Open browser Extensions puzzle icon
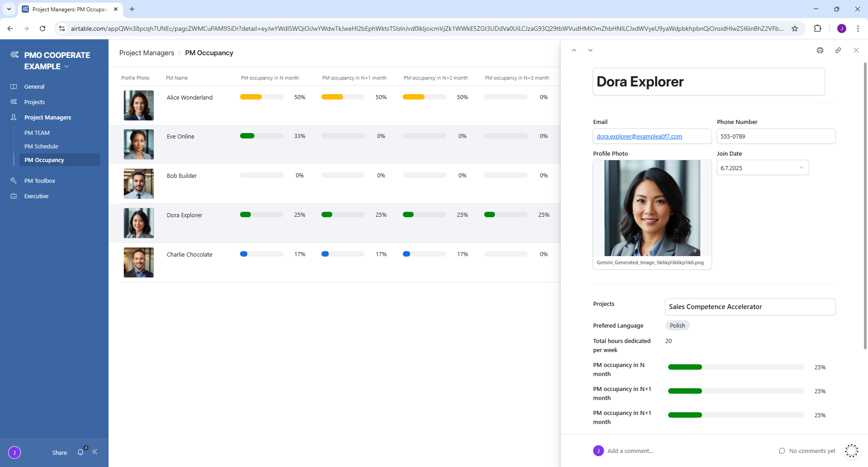Image resolution: width=868 pixels, height=467 pixels. coord(817,29)
